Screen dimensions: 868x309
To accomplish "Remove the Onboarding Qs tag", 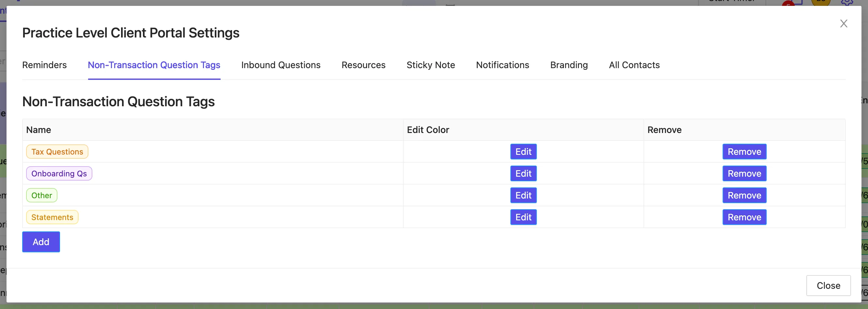I will (744, 174).
